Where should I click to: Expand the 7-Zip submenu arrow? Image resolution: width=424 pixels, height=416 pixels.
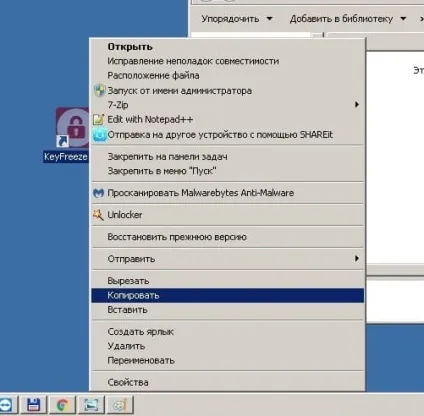(357, 105)
